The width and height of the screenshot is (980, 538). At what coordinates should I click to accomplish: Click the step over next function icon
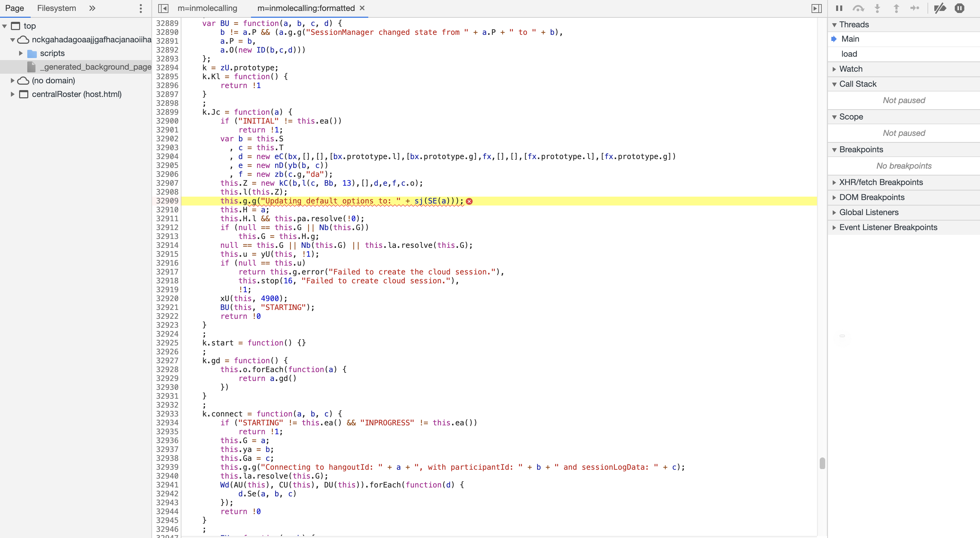click(x=858, y=8)
